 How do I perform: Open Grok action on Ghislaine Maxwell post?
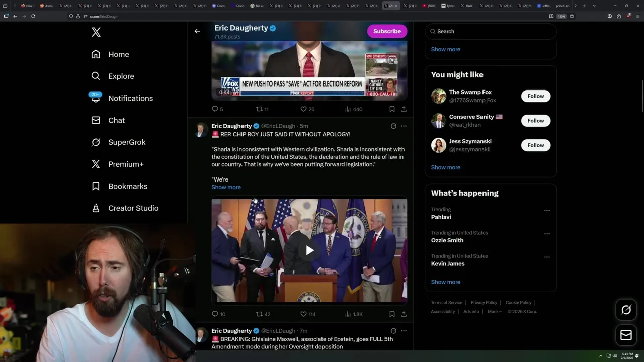(393, 331)
